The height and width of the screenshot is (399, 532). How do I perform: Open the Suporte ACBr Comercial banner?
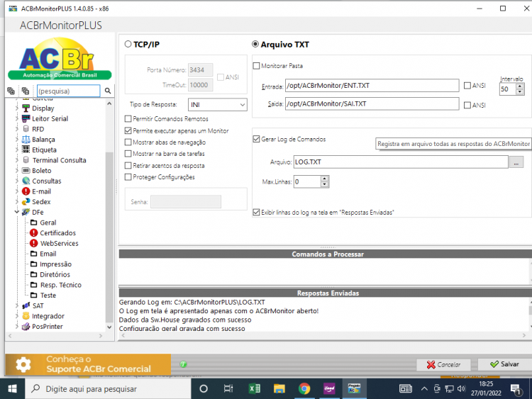pyautogui.click(x=88, y=364)
